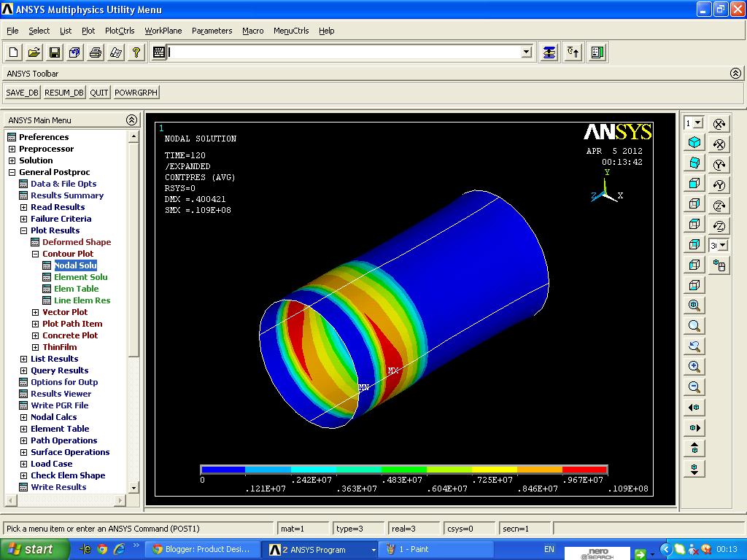Click the Raise Hidden icon
Viewport: 747px width, 560px height.
tap(549, 52)
